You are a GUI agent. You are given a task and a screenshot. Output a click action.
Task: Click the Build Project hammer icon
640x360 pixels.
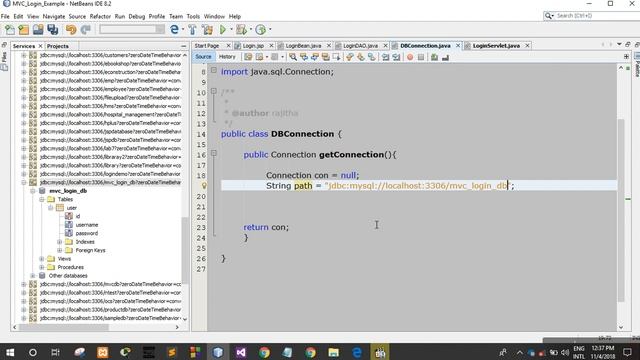point(192,29)
